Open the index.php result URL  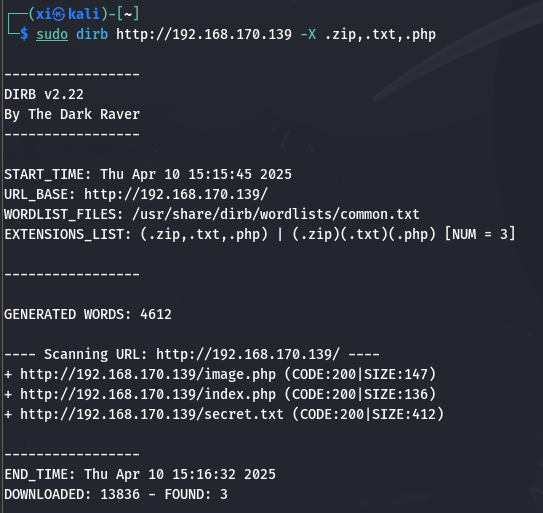pos(148,394)
